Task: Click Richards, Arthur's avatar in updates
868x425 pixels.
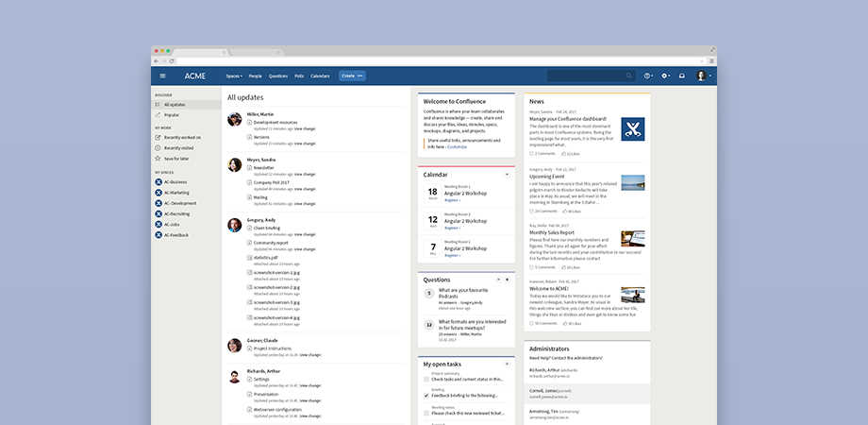Action: tap(235, 376)
